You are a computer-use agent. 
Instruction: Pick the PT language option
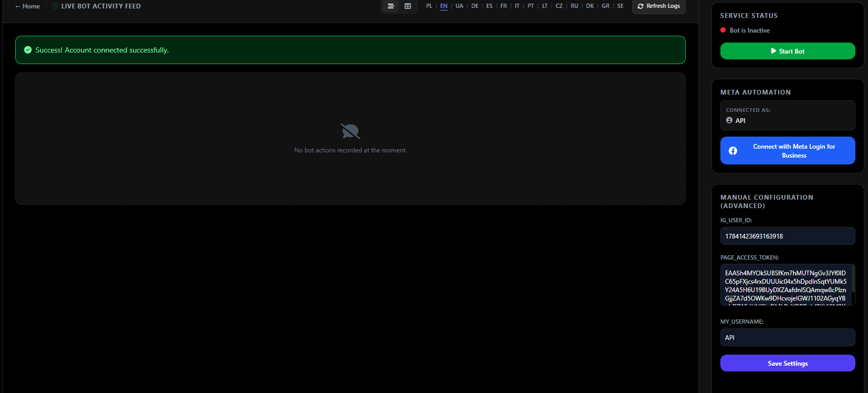click(x=531, y=6)
